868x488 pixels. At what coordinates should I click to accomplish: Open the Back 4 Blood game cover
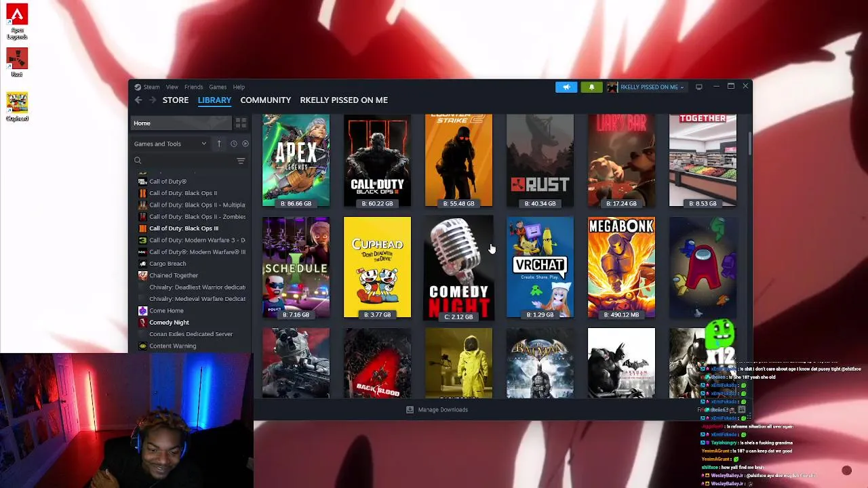[377, 363]
